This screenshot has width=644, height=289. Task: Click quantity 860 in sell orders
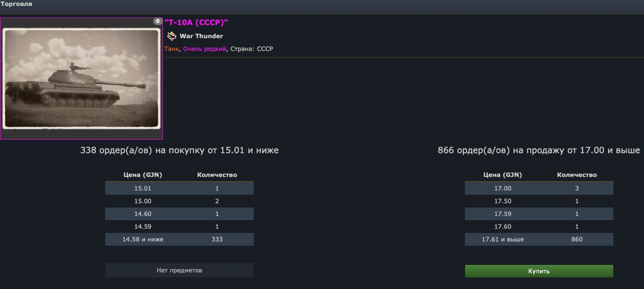pyautogui.click(x=577, y=239)
